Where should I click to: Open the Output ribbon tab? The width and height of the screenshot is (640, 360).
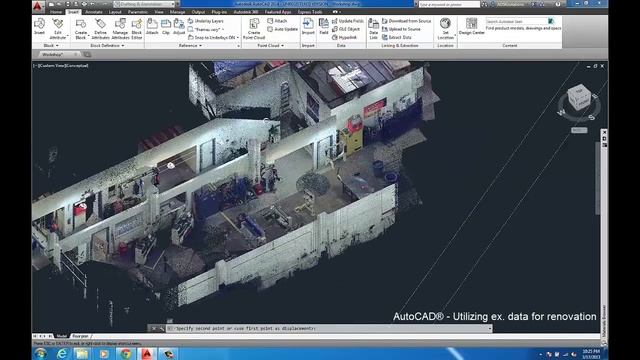pos(198,12)
